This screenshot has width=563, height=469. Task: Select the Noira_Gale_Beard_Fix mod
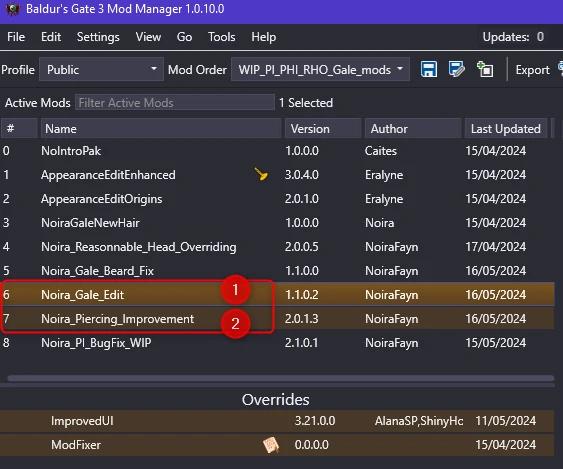point(277,271)
